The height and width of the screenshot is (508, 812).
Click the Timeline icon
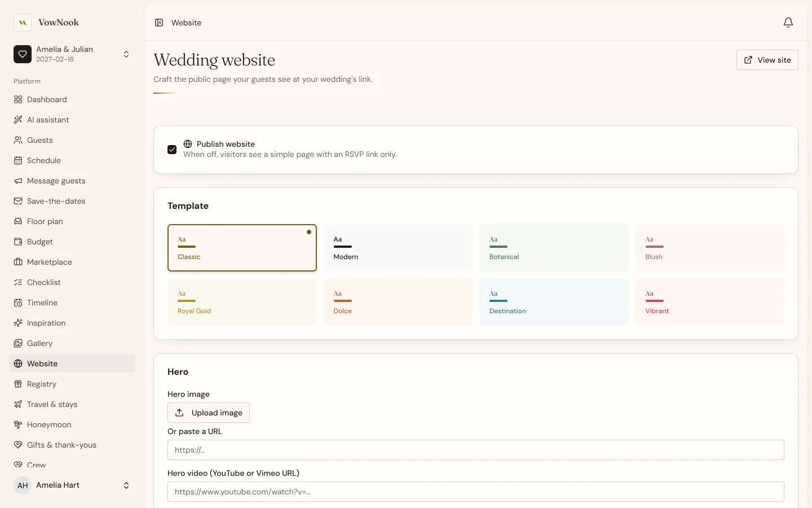coord(18,303)
